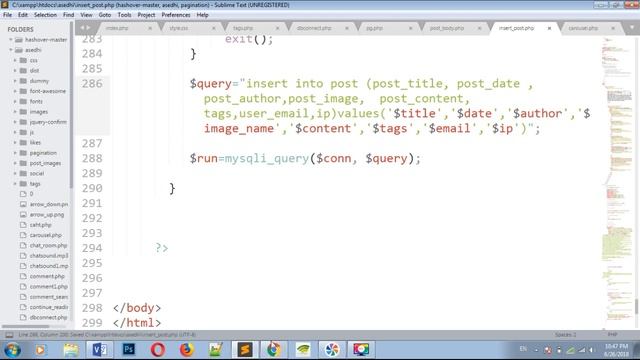Click the taskbar clock
Image resolution: width=640 pixels, height=360 pixels.
click(616, 350)
